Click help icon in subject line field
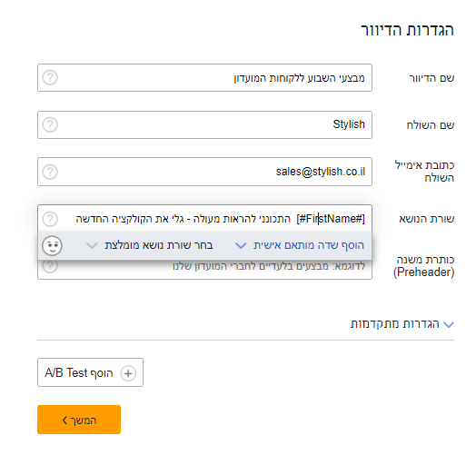 tap(50, 219)
